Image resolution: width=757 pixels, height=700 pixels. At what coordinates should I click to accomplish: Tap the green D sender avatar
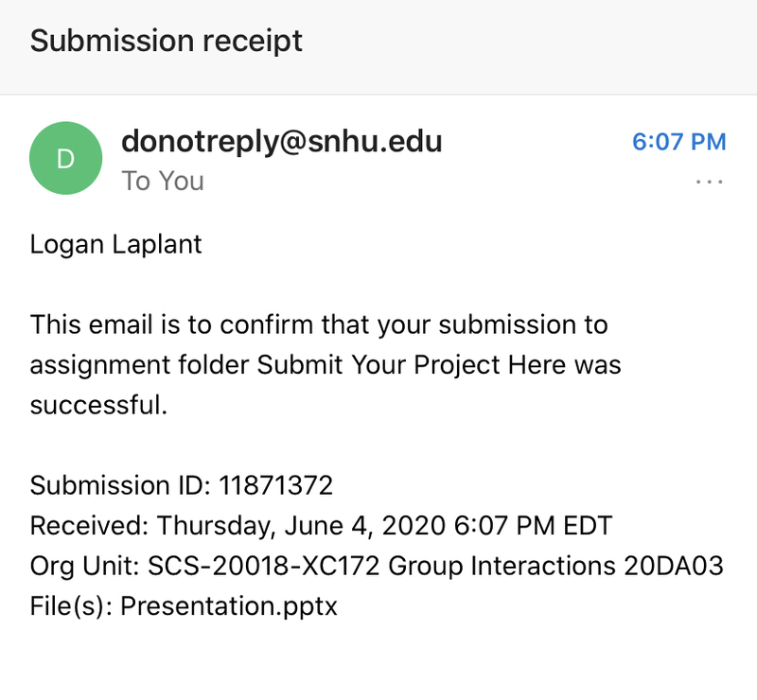[x=65, y=158]
